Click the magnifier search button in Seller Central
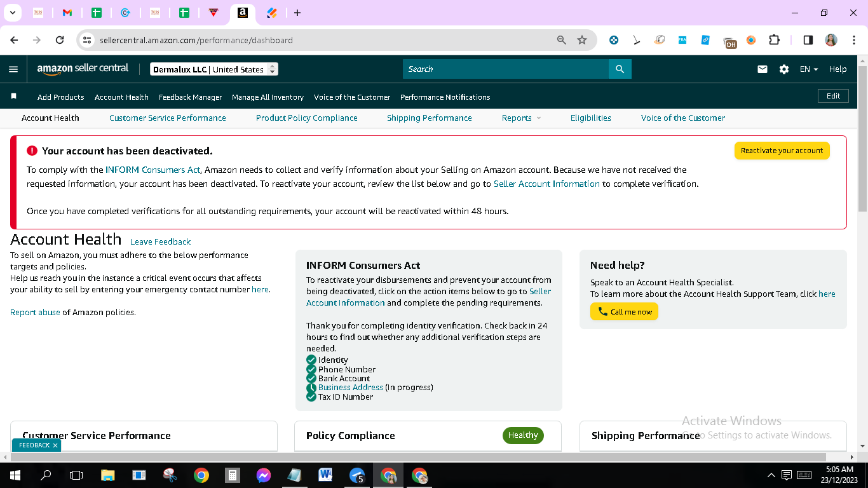 click(620, 69)
